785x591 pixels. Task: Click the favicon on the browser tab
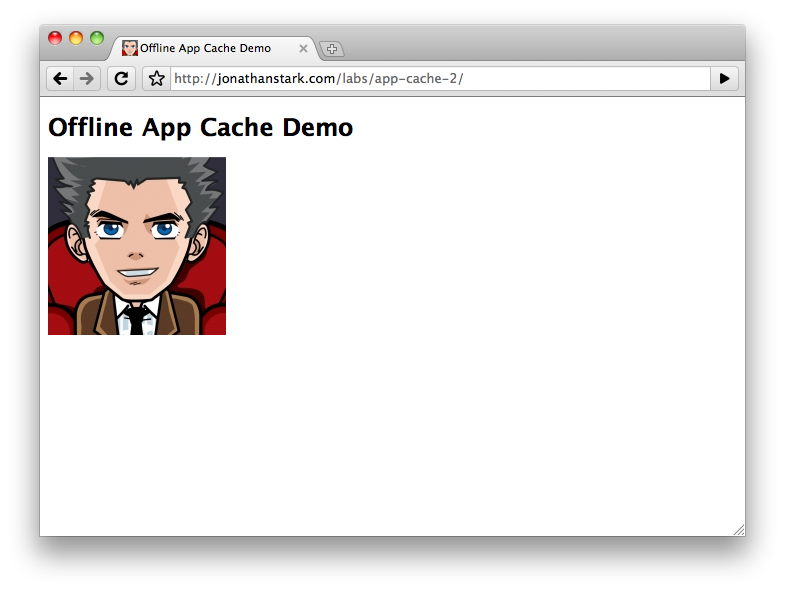pyautogui.click(x=130, y=48)
